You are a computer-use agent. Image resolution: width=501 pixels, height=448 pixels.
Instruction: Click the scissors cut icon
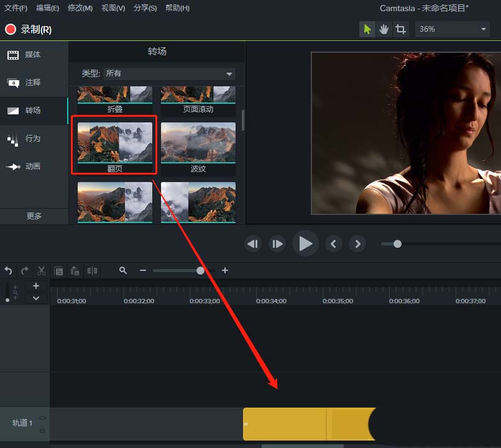point(42,271)
